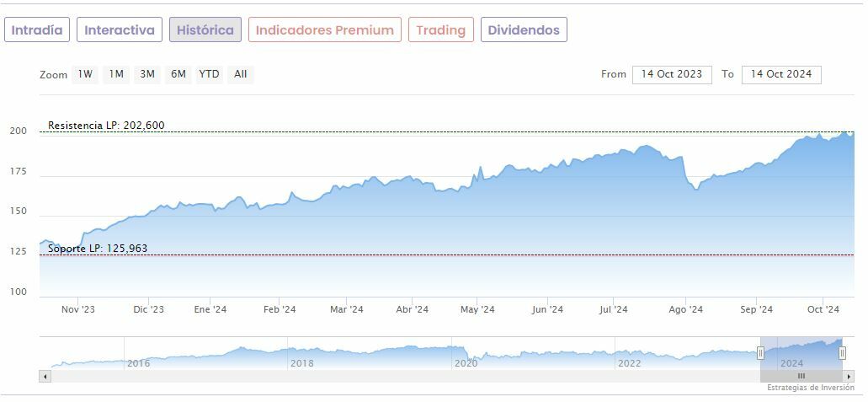Open the Estrategias de Inversión credit link
The image size is (868, 402).
pyautogui.click(x=809, y=388)
